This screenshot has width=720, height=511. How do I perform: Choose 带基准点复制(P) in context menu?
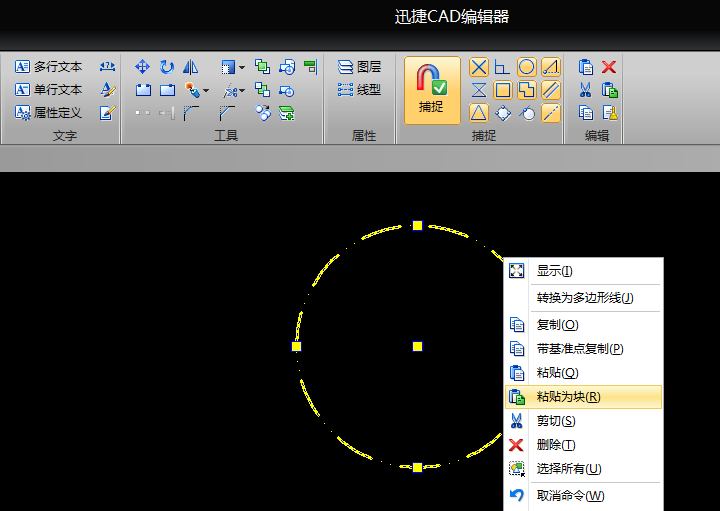pyautogui.click(x=583, y=349)
